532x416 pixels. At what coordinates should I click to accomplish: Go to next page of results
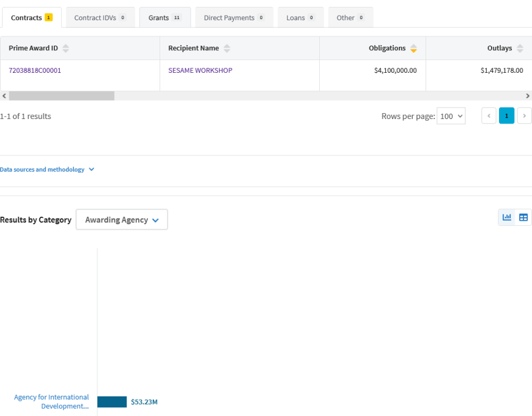click(524, 116)
